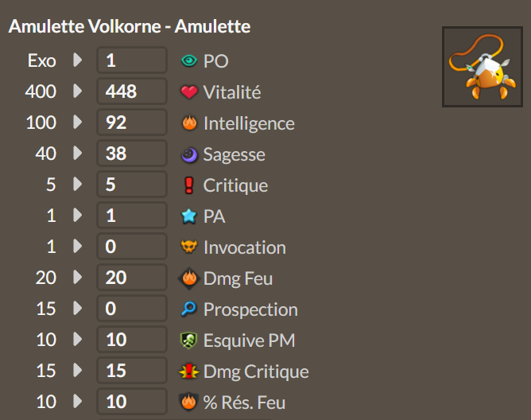Click the PA star icon
The width and height of the screenshot is (531, 420).
coord(189,216)
